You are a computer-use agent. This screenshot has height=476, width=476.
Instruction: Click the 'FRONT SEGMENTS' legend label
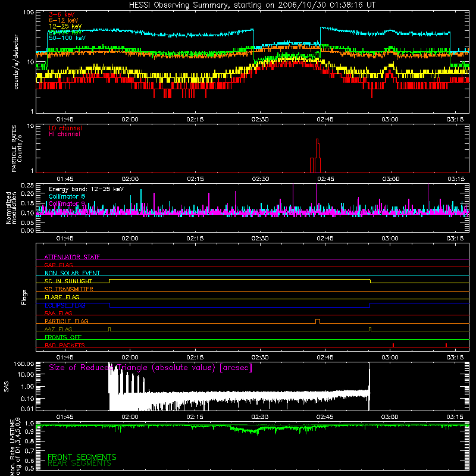coord(82,457)
